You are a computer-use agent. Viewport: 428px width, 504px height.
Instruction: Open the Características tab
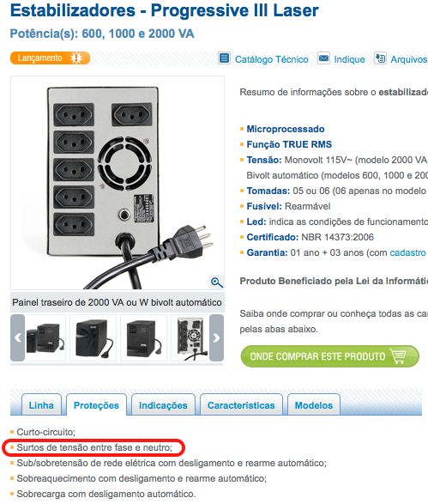click(x=241, y=404)
